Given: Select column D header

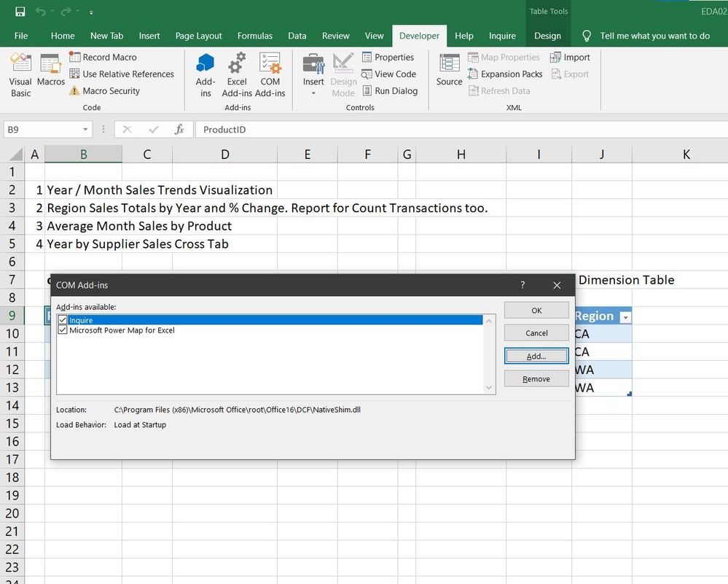Looking at the screenshot, I should (x=224, y=155).
